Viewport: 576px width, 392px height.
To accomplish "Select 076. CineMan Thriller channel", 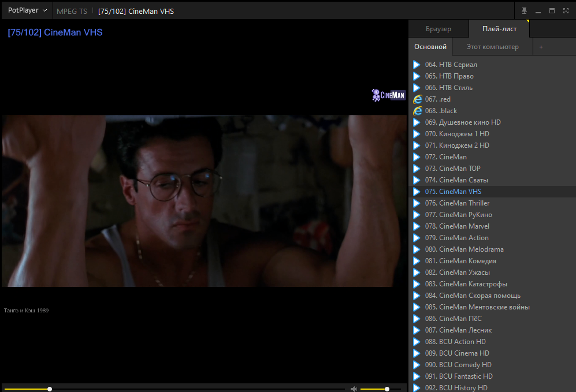I will coord(458,203).
